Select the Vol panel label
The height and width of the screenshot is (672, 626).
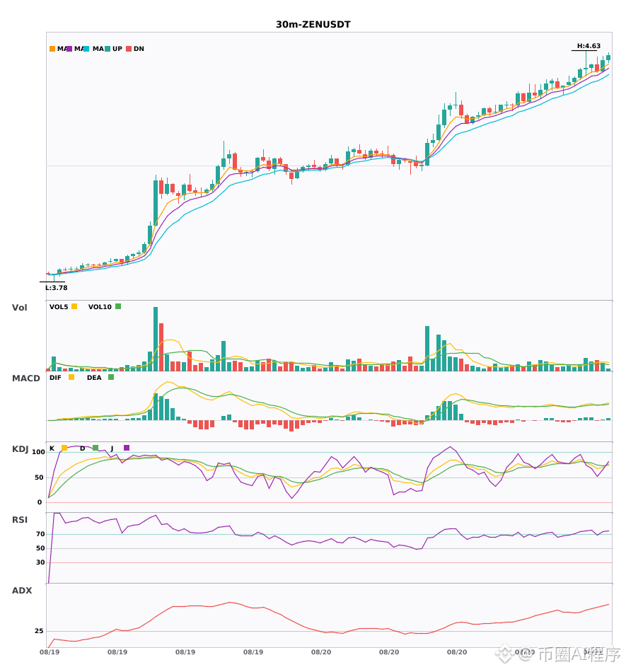click(x=19, y=308)
